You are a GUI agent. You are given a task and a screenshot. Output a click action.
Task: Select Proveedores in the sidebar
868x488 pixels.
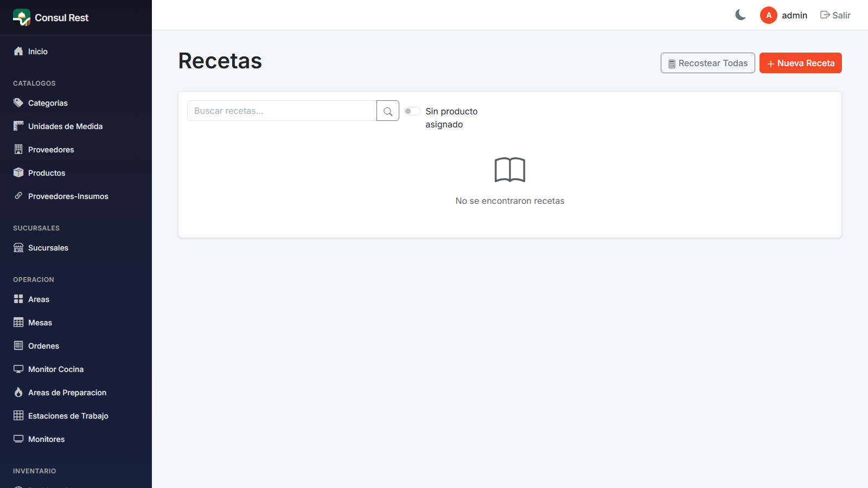76,150
